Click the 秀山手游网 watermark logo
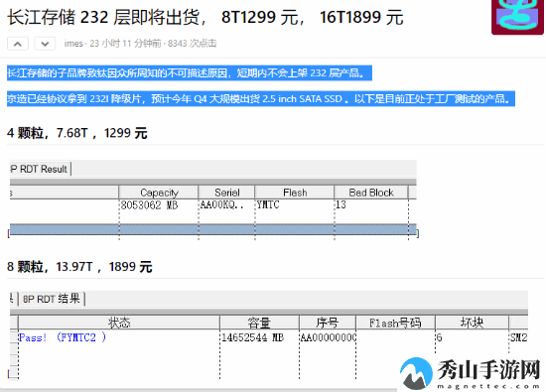The image size is (546, 392). 472,373
